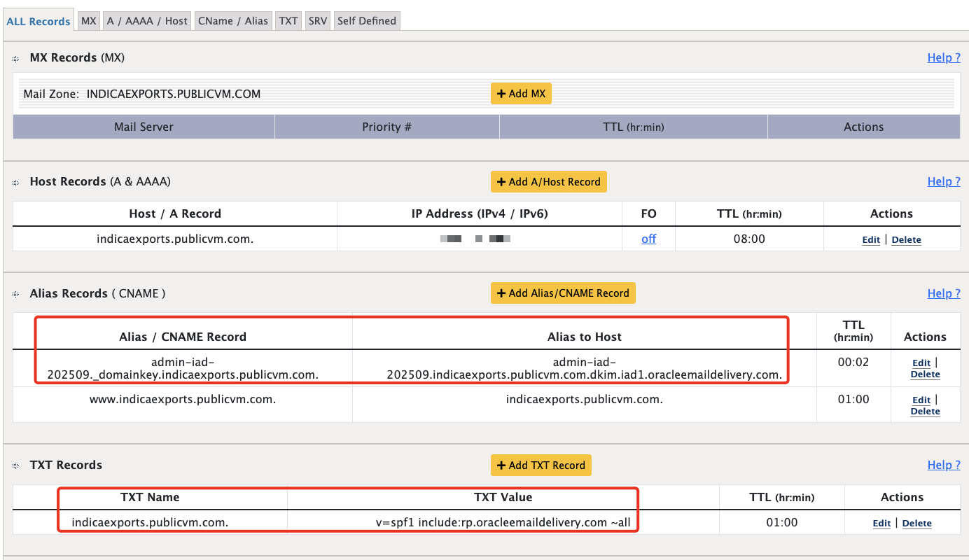Screen dimensions: 969x560
Task: Click the grip icon beside TXT Records heading
Action: tap(15, 465)
